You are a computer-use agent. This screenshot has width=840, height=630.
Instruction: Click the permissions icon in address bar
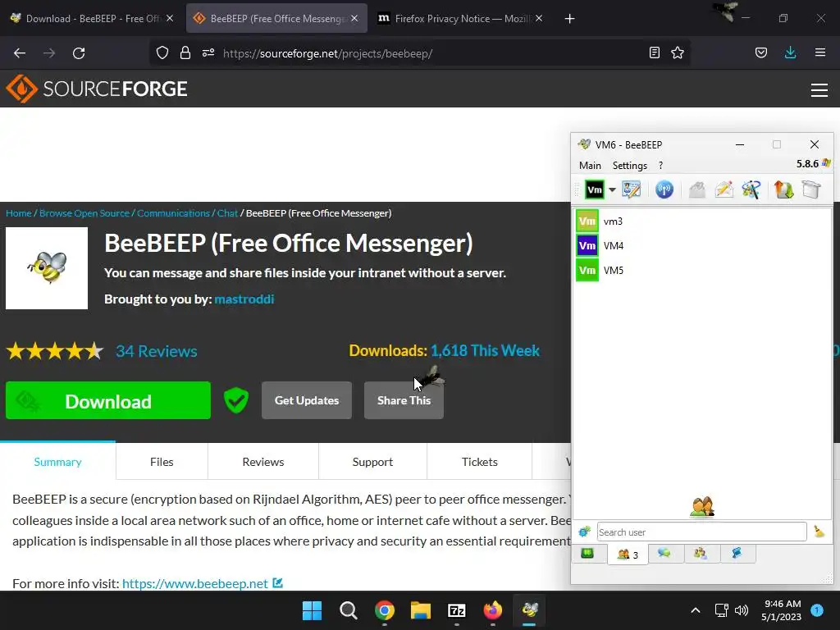[208, 53]
